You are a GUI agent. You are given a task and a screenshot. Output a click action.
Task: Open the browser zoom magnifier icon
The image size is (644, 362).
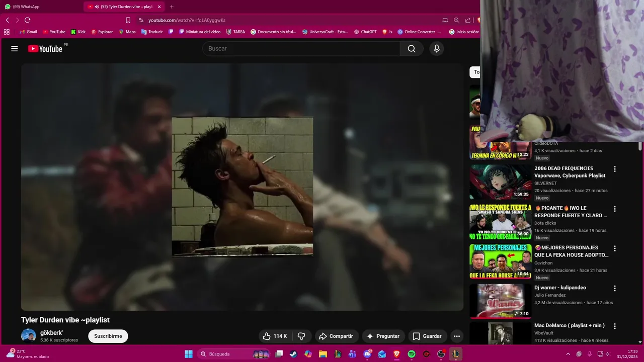pos(456,20)
